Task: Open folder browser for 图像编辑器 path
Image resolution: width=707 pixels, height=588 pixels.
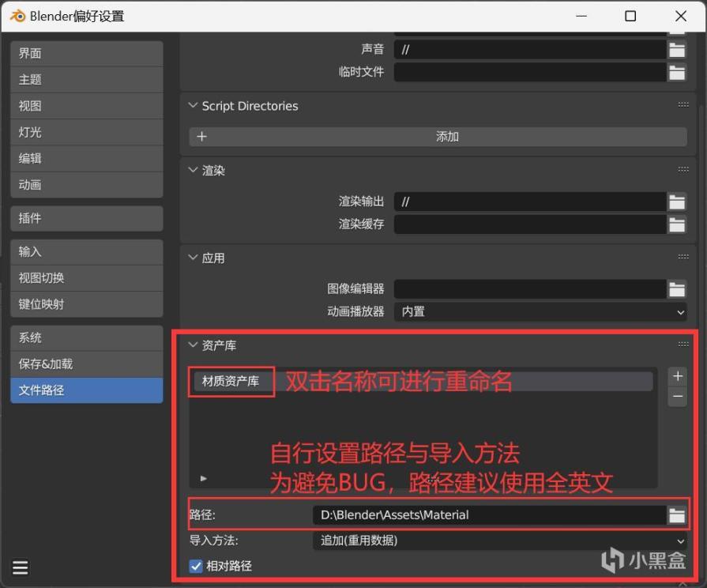Action: pyautogui.click(x=677, y=288)
